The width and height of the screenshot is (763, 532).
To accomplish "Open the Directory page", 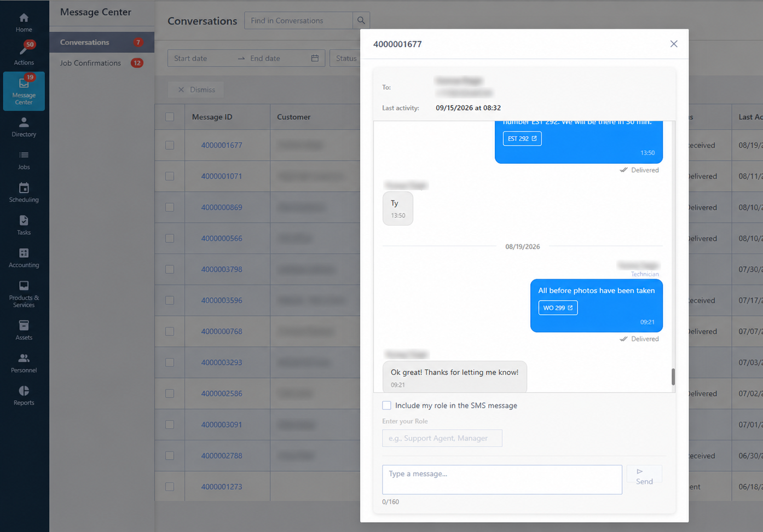I will [x=24, y=127].
